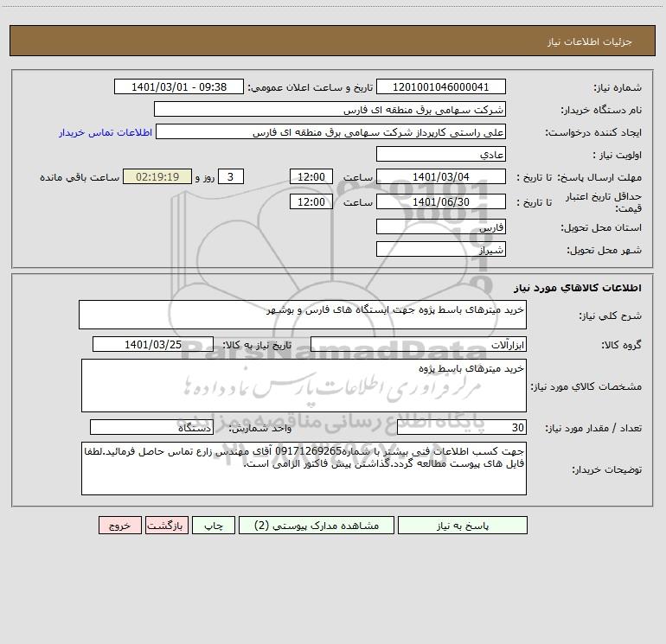Click the remaining days field showing 3
This screenshot has height=644, width=666.
[x=231, y=176]
